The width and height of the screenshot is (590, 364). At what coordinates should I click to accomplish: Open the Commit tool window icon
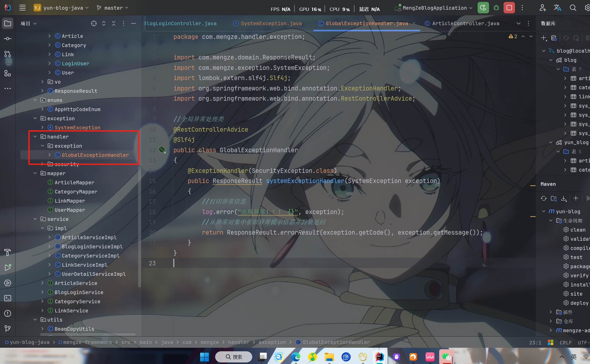pos(8,39)
